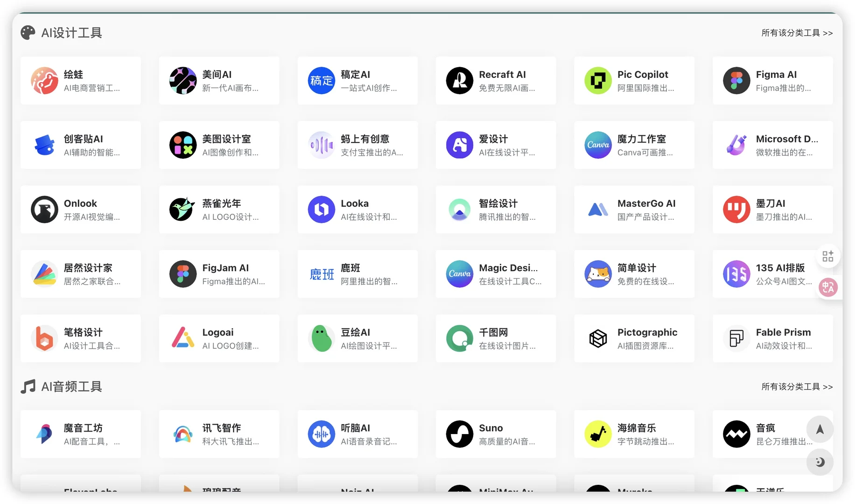Open the 美间AI icon
The width and height of the screenshot is (855, 504).
pyautogui.click(x=183, y=81)
